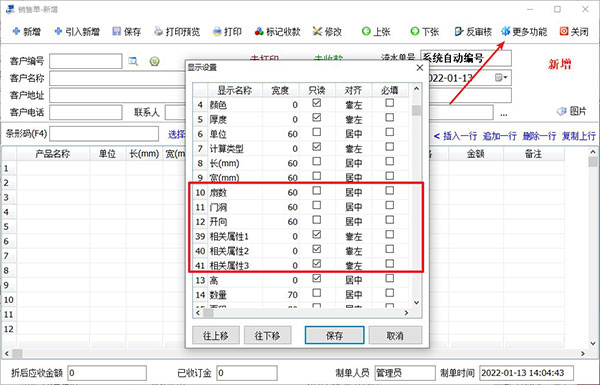Toggle 只读 checkbox for 厚度 row
Viewport: 600px width, 385px height.
316,117
